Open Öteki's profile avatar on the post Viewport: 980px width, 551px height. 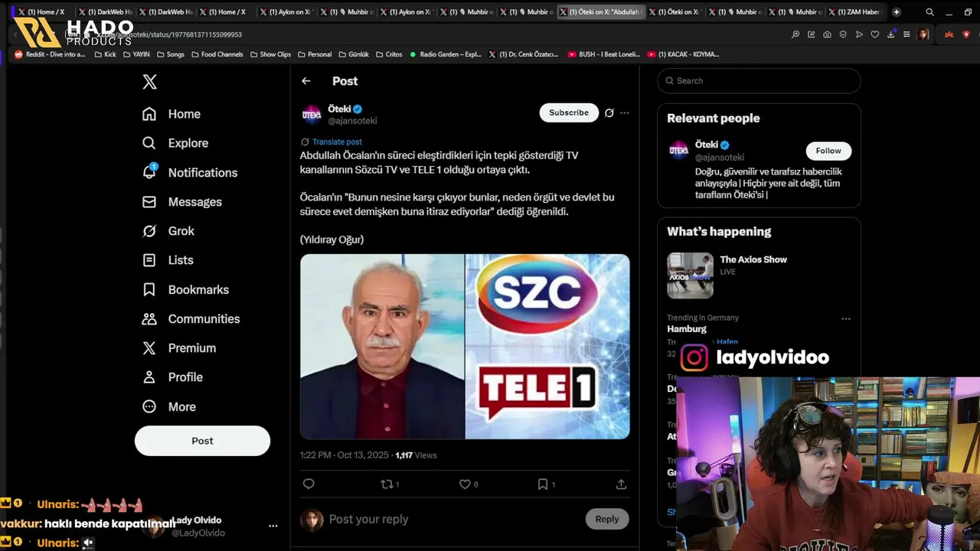312,115
